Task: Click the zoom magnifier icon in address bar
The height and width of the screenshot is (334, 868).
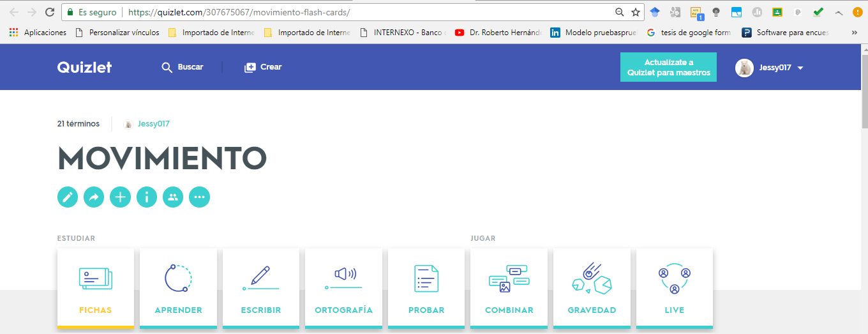Action: point(619,12)
